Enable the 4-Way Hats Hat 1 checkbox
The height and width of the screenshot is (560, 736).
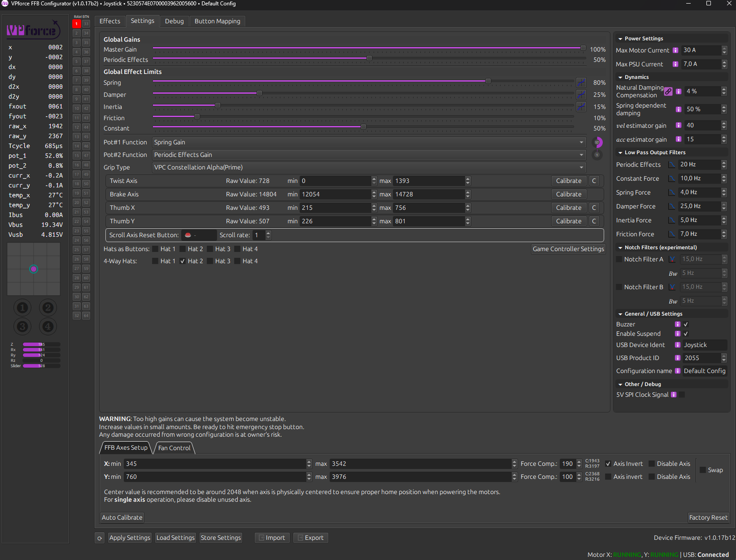click(155, 261)
